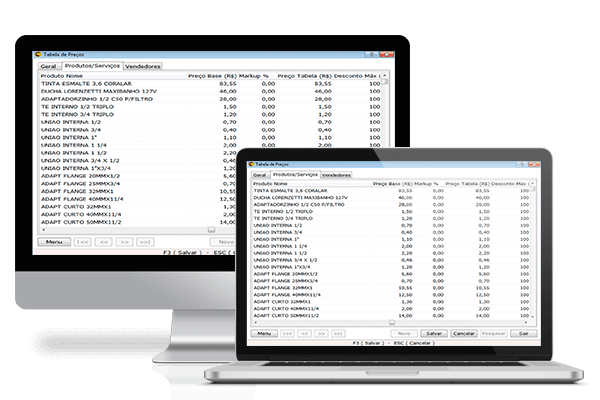
Task: Select the Geral tab on the monitor window
Action: click(x=47, y=67)
